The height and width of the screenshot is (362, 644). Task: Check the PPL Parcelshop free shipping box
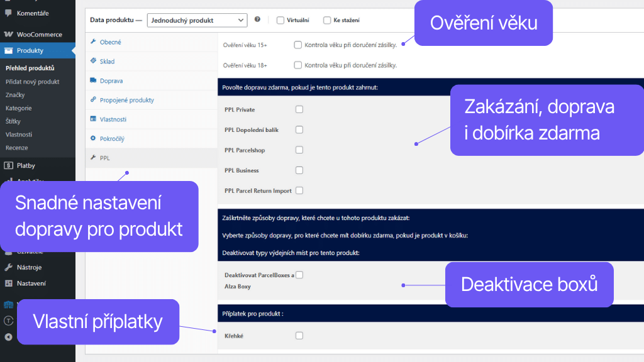pyautogui.click(x=299, y=150)
